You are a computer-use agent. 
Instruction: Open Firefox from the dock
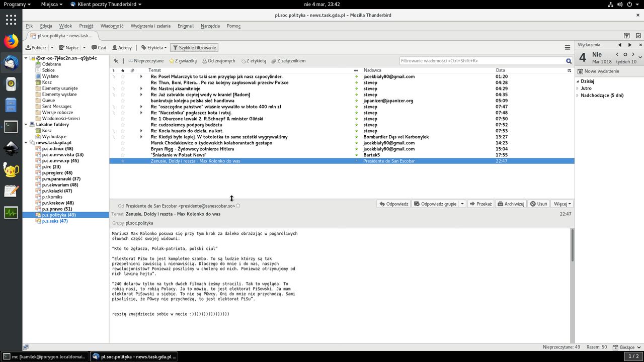point(11,41)
